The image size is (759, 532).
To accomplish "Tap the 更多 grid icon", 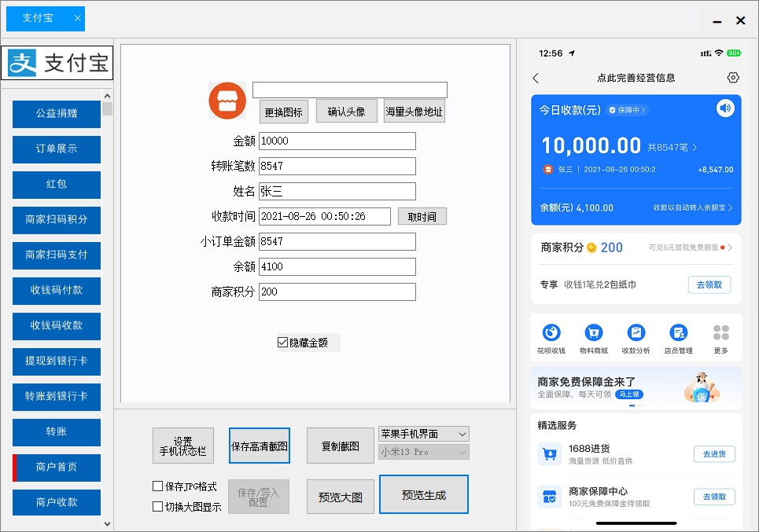I will (720, 331).
